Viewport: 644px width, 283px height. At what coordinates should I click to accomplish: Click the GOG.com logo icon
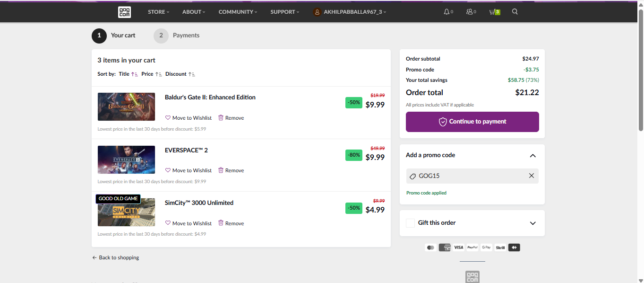point(124,12)
